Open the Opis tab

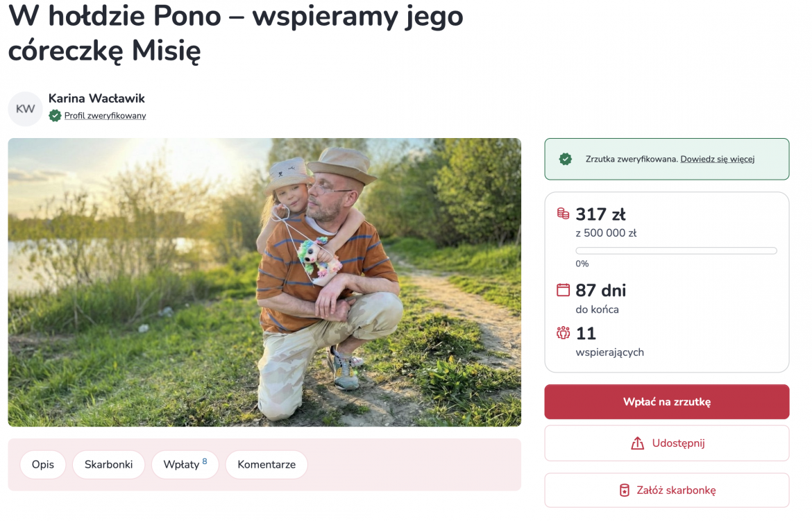point(42,465)
